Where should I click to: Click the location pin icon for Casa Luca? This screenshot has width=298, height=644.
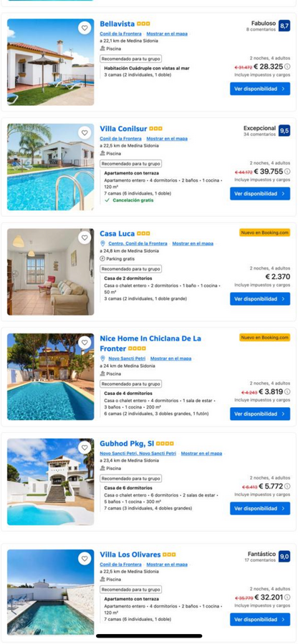[103, 243]
